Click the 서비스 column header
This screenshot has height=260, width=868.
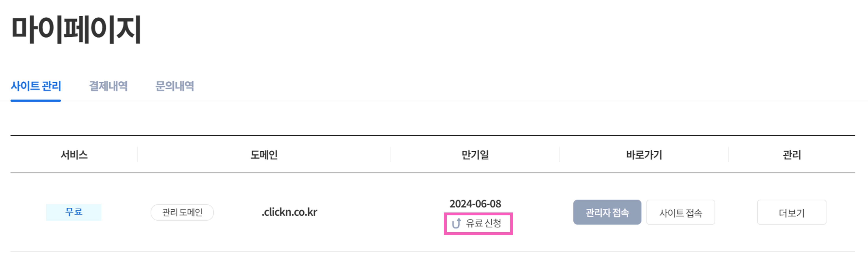click(x=74, y=155)
